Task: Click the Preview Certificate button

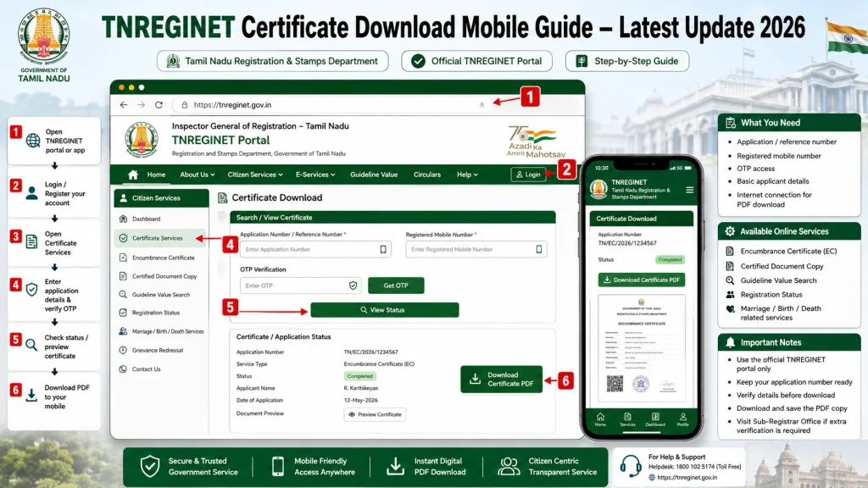Action: 375,414
